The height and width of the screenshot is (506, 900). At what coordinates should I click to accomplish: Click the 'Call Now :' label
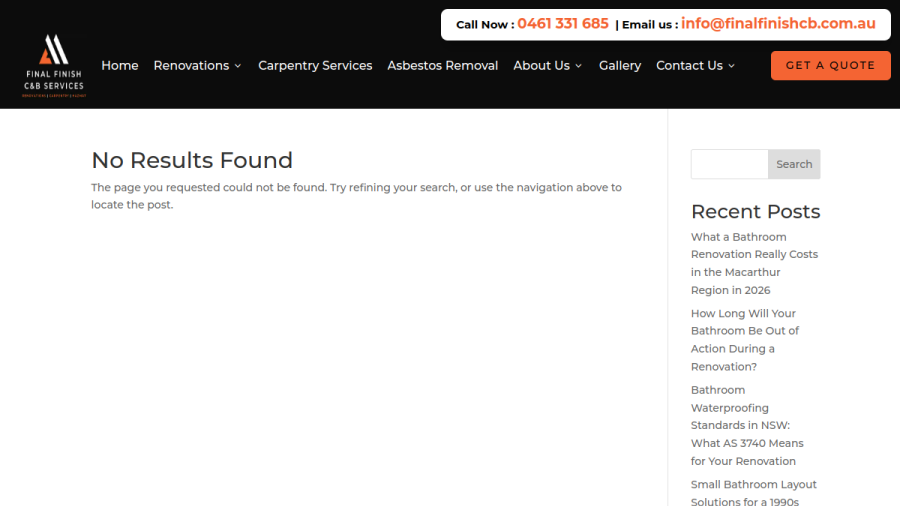pos(485,25)
